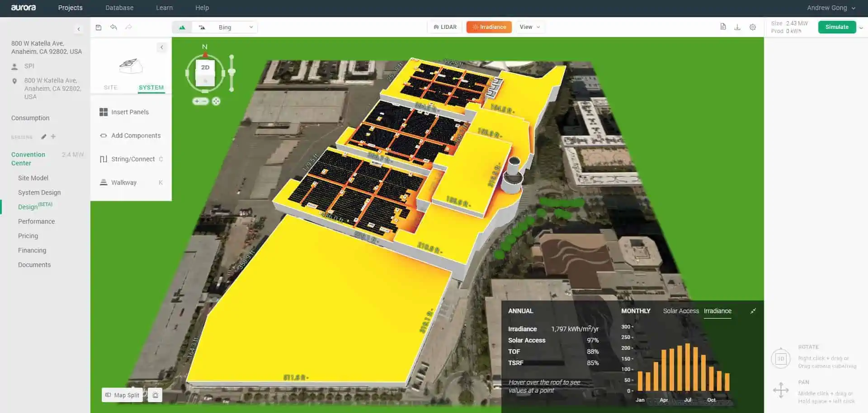
Task: Switch monthly chart to Solar Access
Action: tap(681, 311)
